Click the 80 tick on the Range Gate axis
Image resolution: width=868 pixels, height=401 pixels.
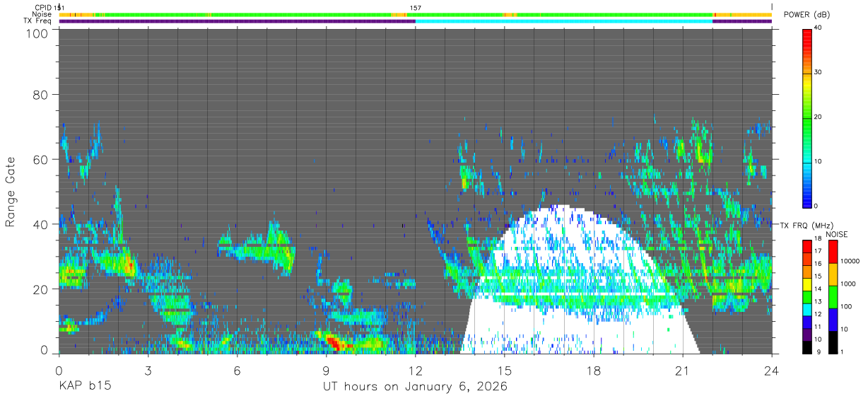[40, 94]
